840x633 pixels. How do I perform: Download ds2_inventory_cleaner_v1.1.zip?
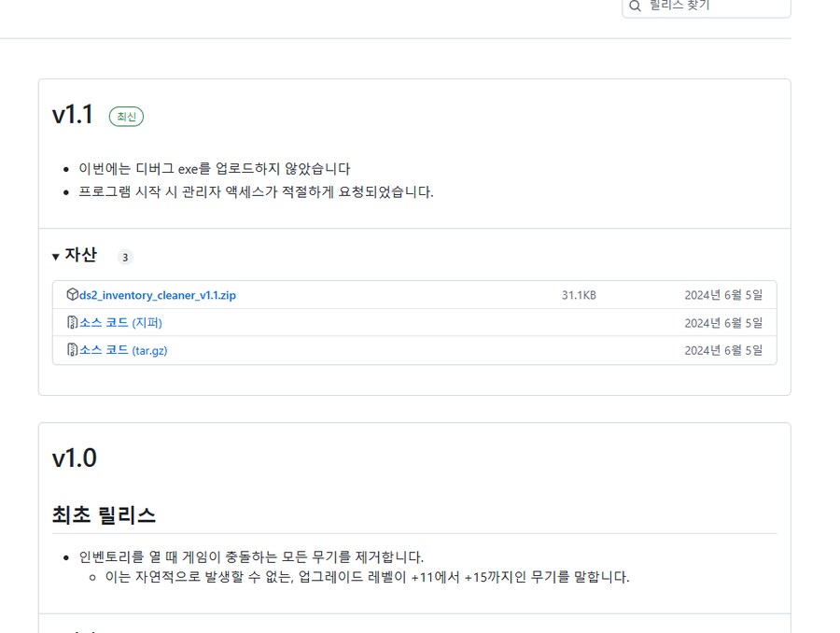[x=158, y=295]
